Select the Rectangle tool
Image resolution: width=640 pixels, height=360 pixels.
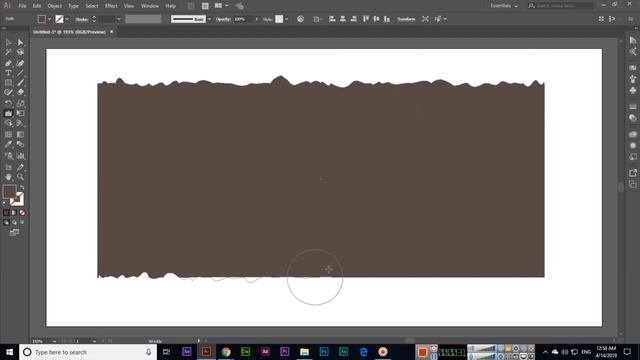[x=8, y=83]
